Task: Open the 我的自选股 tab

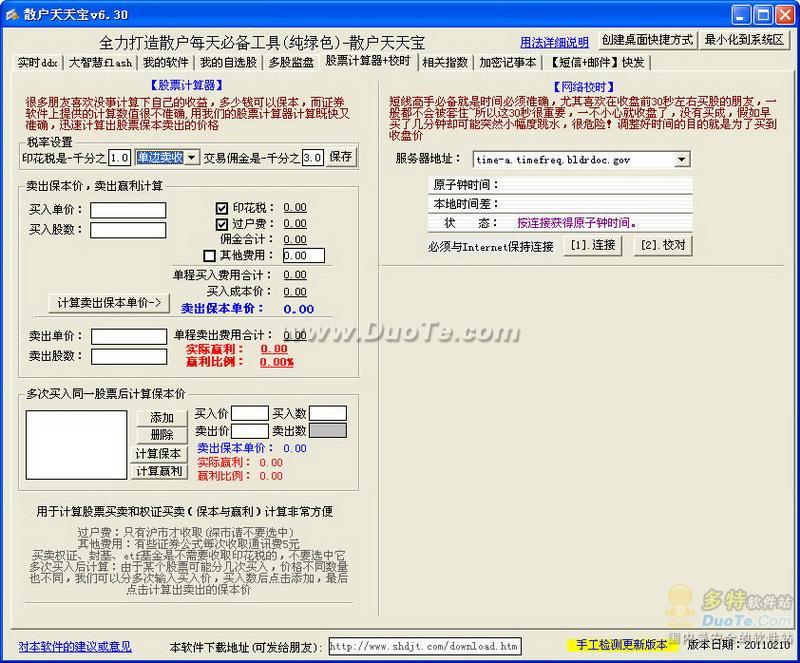Action: click(229, 63)
